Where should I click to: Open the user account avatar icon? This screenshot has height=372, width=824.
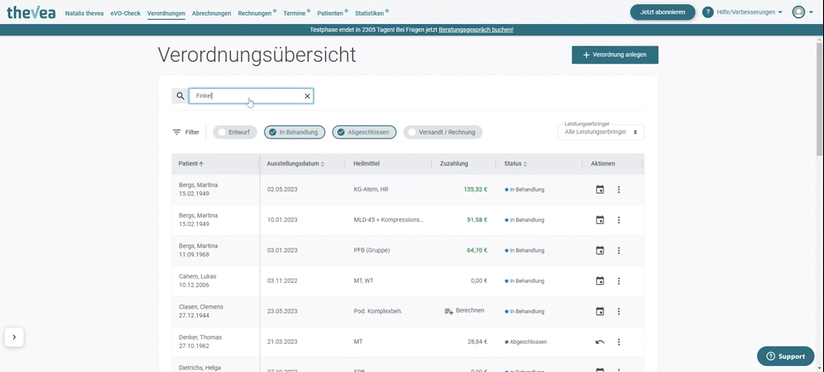(x=798, y=12)
